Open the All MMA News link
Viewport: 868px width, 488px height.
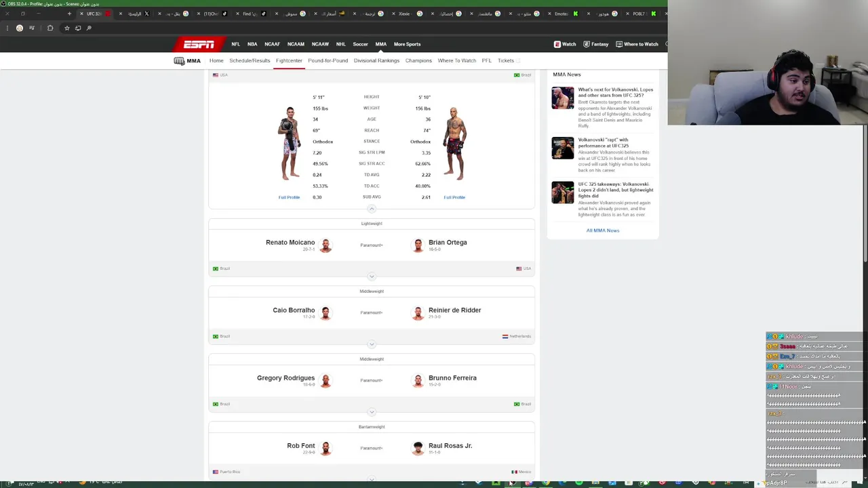[603, 230]
